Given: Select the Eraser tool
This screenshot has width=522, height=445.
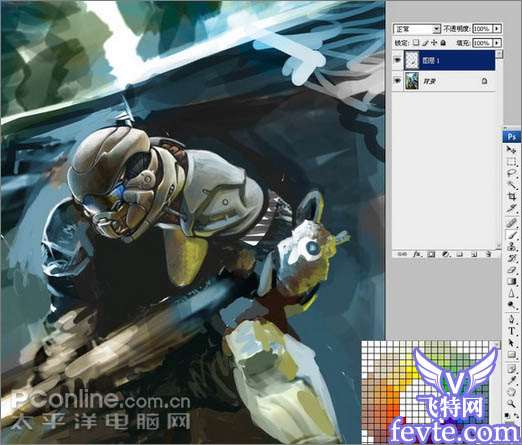Looking at the screenshot, I should coord(511,270).
